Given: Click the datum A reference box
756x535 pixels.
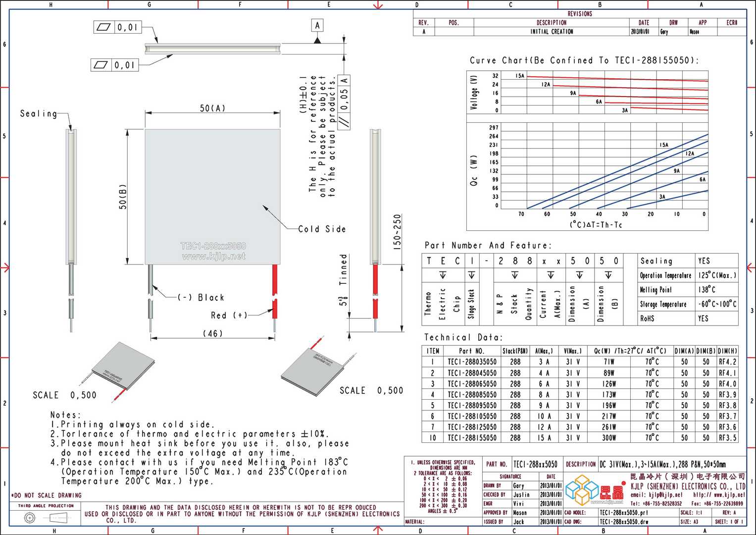Looking at the screenshot, I should point(317,25).
